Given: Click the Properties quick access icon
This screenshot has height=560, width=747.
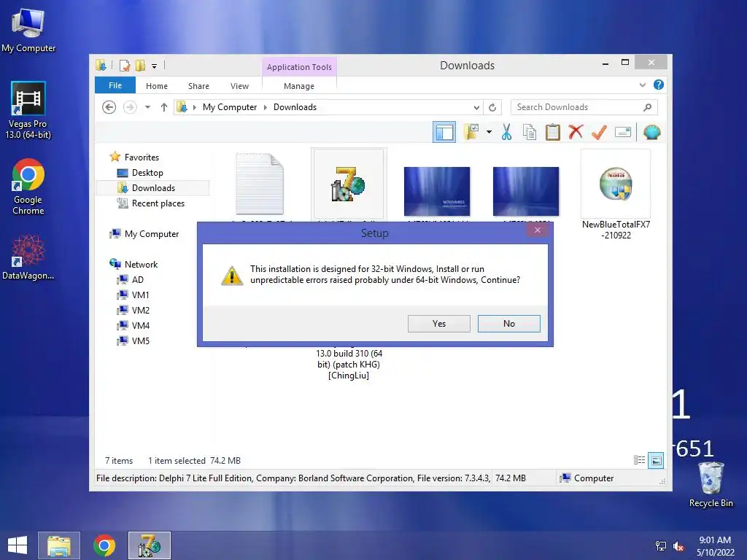Looking at the screenshot, I should [125, 66].
